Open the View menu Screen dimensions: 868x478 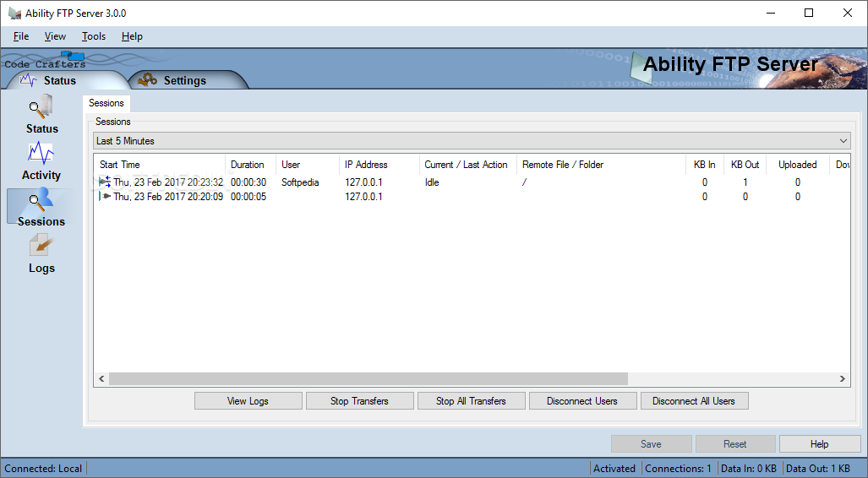pos(55,36)
